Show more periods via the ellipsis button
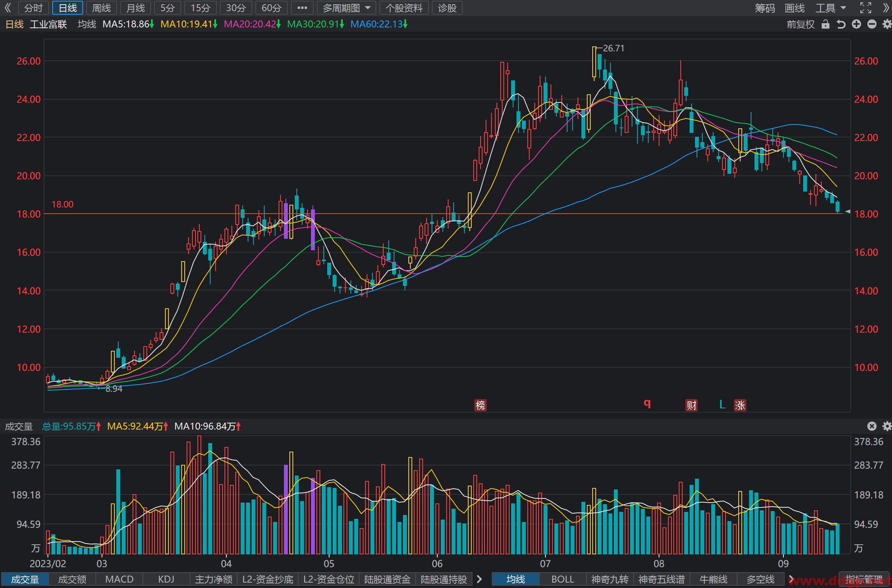Image resolution: width=892 pixels, height=588 pixels. (x=302, y=8)
